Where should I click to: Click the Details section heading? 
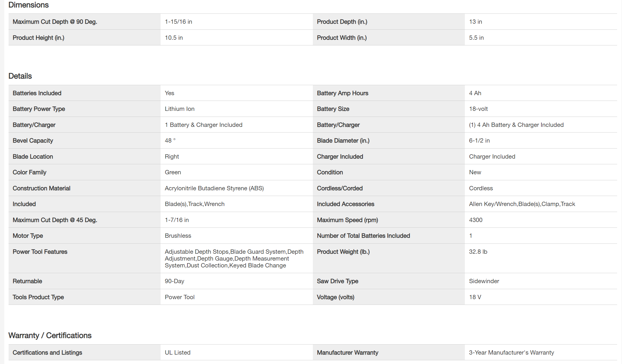20,76
